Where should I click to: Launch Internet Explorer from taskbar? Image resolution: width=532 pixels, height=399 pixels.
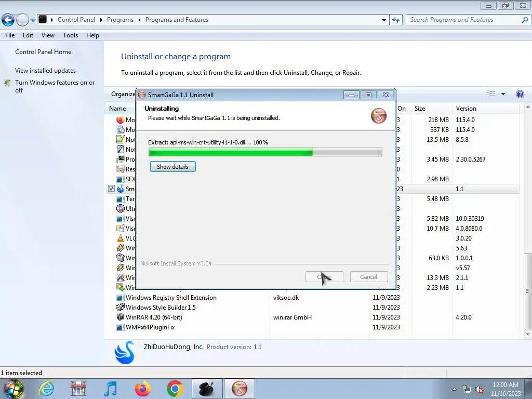coord(46,389)
